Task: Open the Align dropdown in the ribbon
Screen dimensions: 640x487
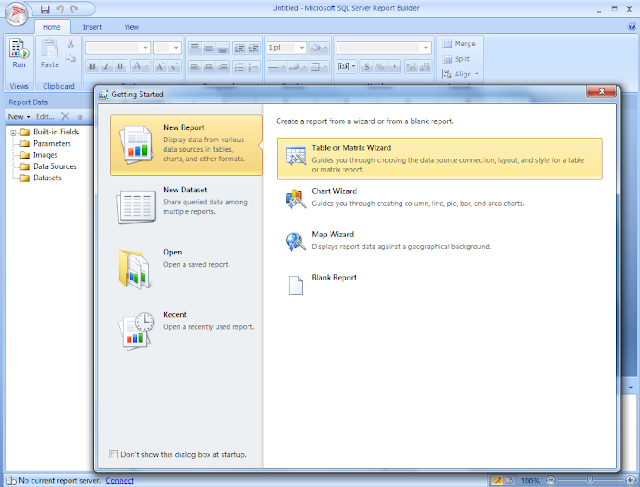Action: pyautogui.click(x=460, y=74)
